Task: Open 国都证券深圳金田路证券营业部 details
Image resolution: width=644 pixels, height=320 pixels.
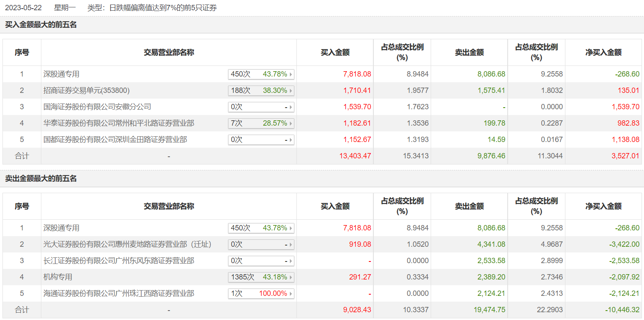Action: click(x=115, y=140)
